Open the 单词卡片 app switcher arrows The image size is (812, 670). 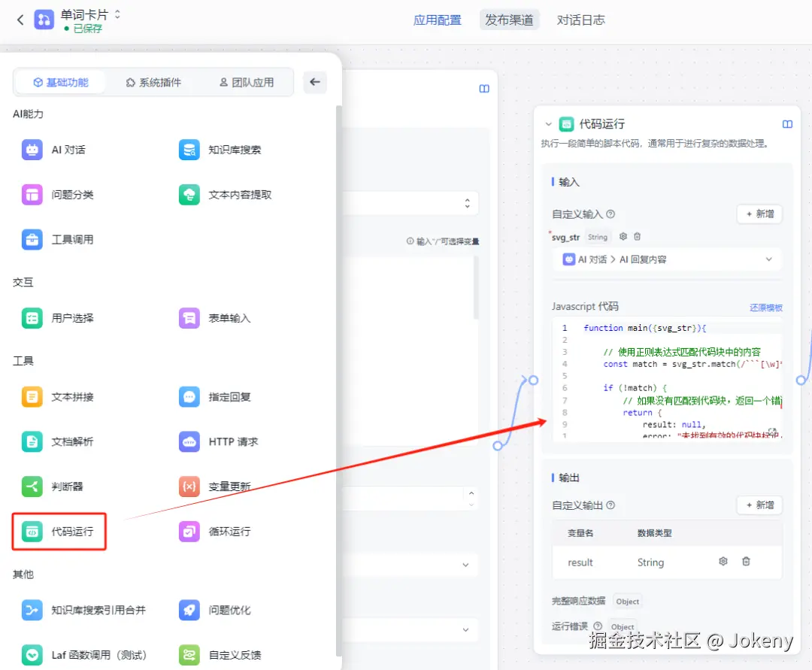click(117, 14)
